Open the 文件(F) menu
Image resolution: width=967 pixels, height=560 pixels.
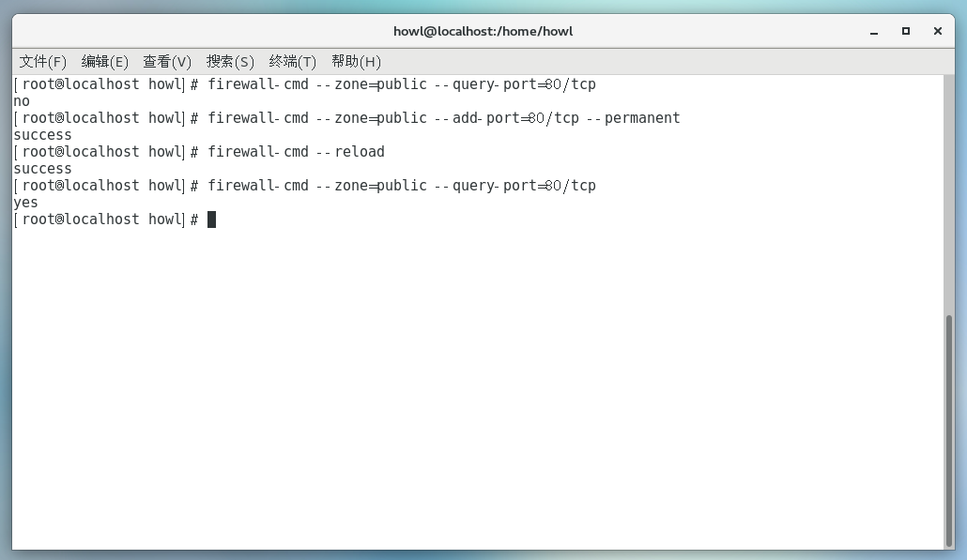42,62
